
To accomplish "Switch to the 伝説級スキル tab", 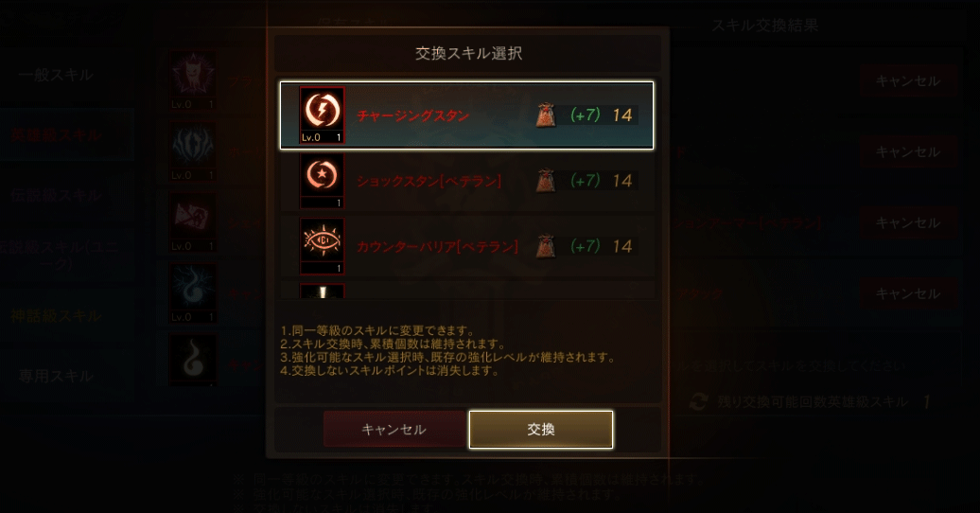I will tap(56, 195).
